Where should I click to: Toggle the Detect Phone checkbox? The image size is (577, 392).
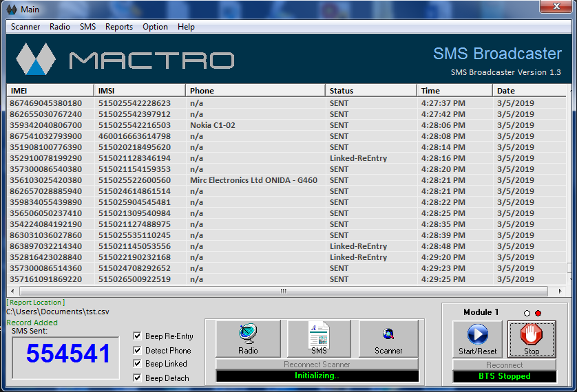(x=138, y=351)
